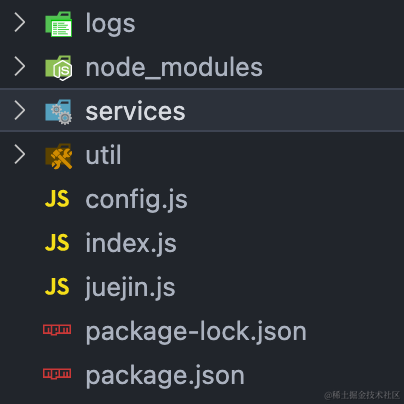Click the services folder gear icon

59,112
